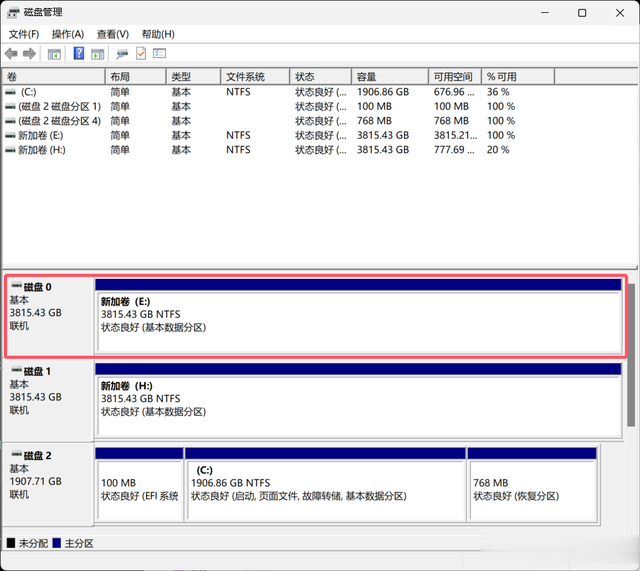The width and height of the screenshot is (640, 571).
Task: Select the 磁盘 0 disk label panel
Action: 49,316
